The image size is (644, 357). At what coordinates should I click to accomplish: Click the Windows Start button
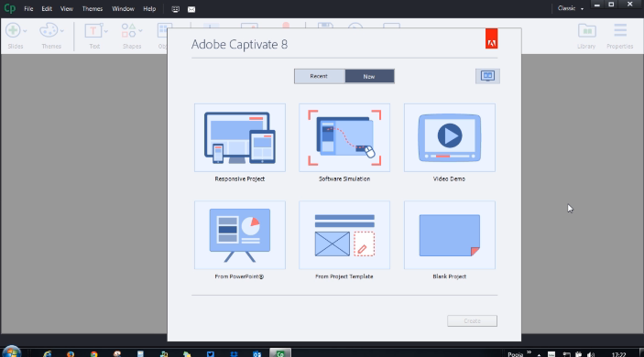11,352
